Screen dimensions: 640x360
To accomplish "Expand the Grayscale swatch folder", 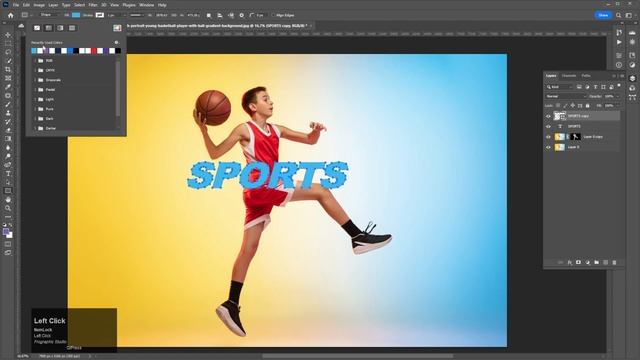I will 35,80.
